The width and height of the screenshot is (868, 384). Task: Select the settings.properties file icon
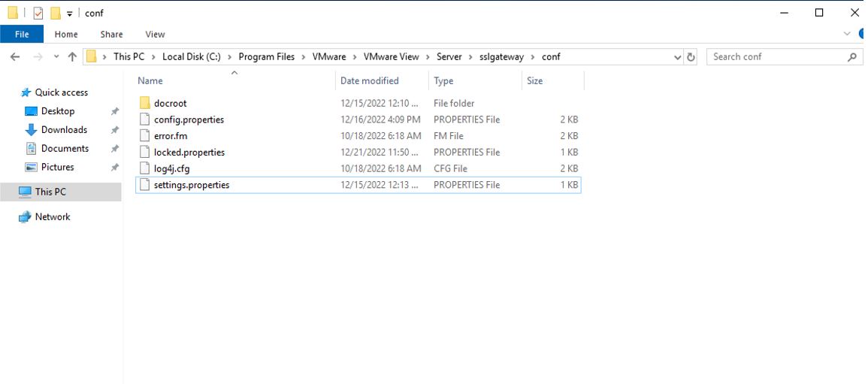144,185
